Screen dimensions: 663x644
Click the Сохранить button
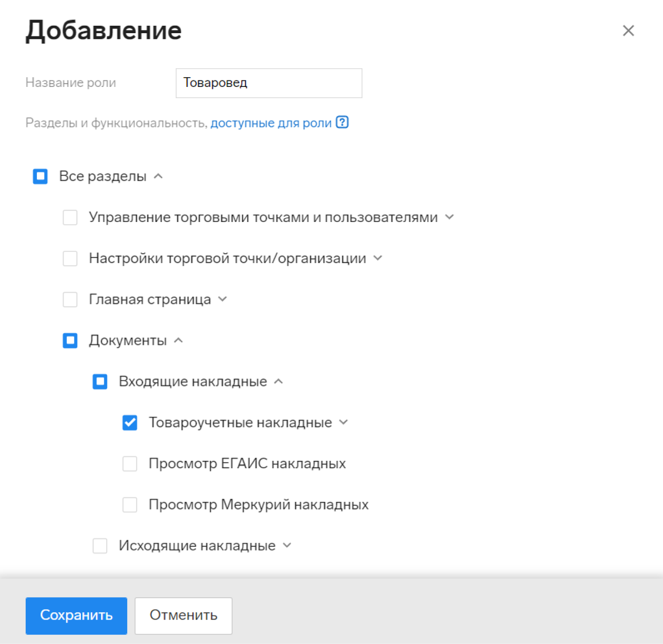76,615
